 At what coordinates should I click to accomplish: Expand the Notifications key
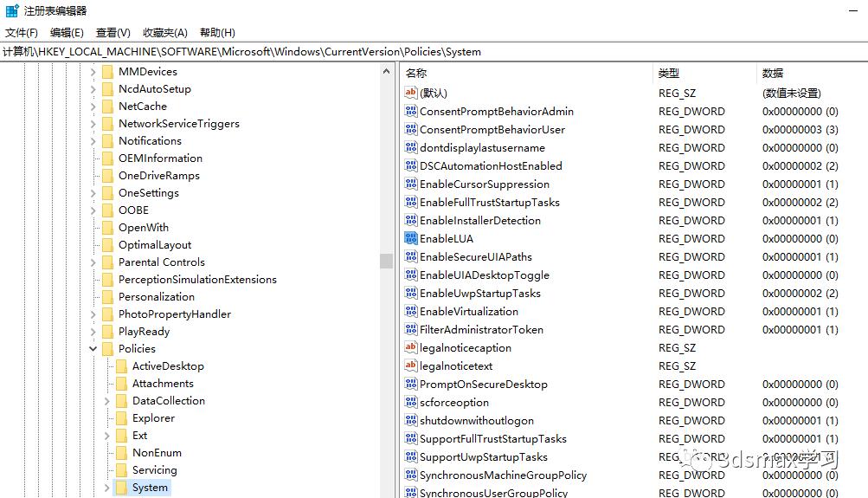click(x=93, y=141)
